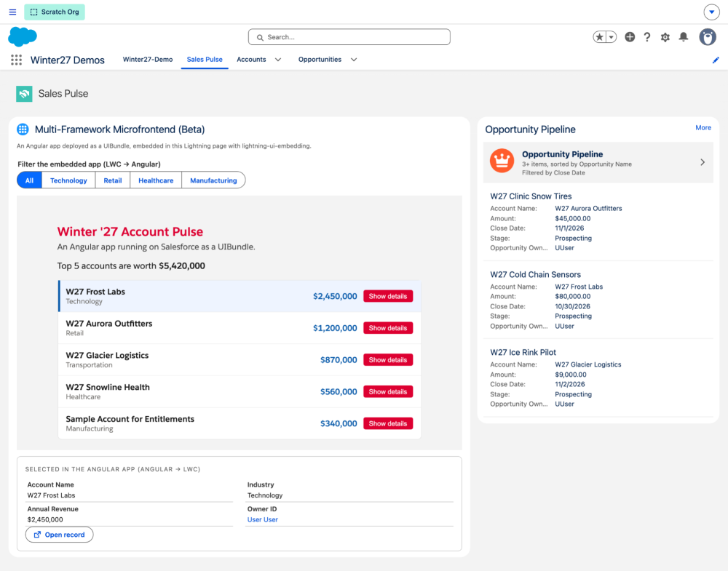
Task: Focus the global Search field
Action: pos(349,37)
